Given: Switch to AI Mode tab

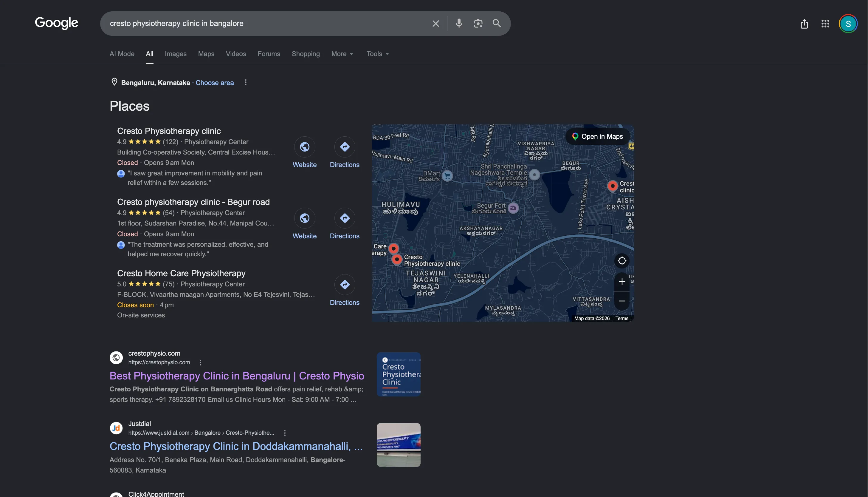Looking at the screenshot, I should 122,54.
